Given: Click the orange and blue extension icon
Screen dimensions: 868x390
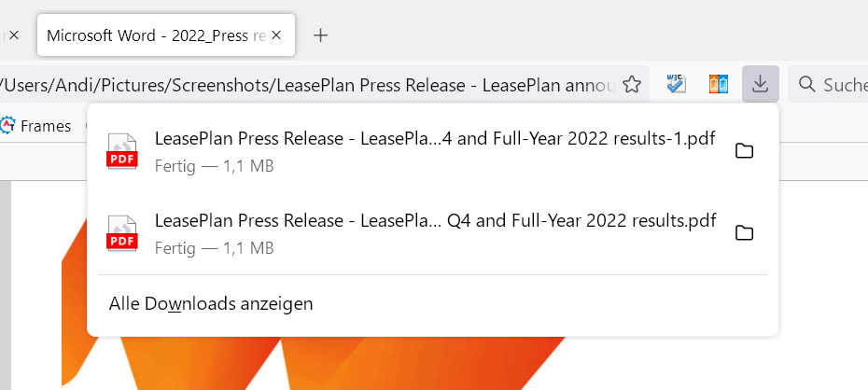Looking at the screenshot, I should tap(718, 85).
